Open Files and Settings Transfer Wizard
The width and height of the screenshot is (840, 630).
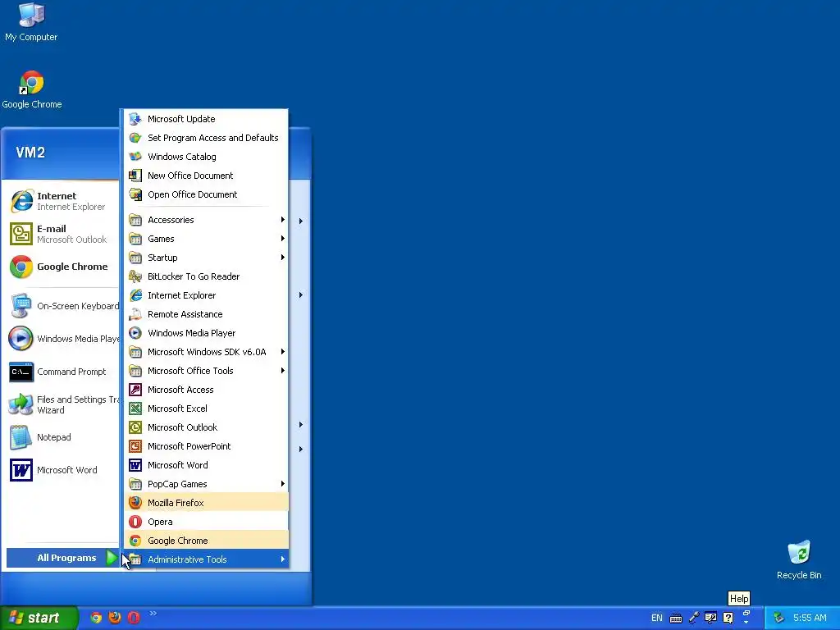[x=63, y=404]
